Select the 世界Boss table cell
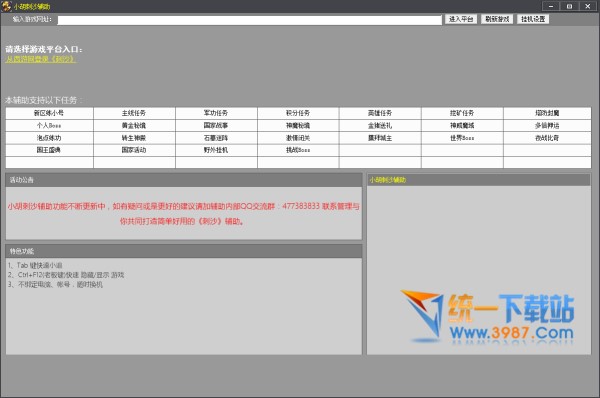 click(462, 138)
